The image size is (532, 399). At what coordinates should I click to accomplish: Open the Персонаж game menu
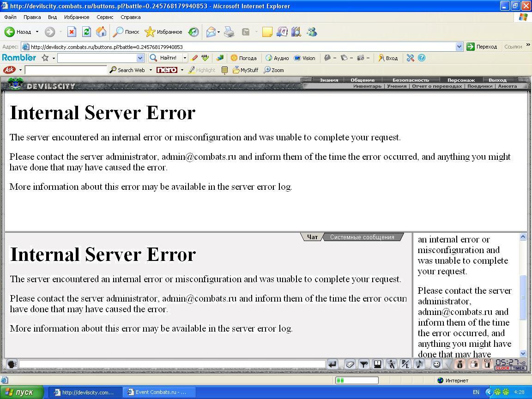coord(461,80)
